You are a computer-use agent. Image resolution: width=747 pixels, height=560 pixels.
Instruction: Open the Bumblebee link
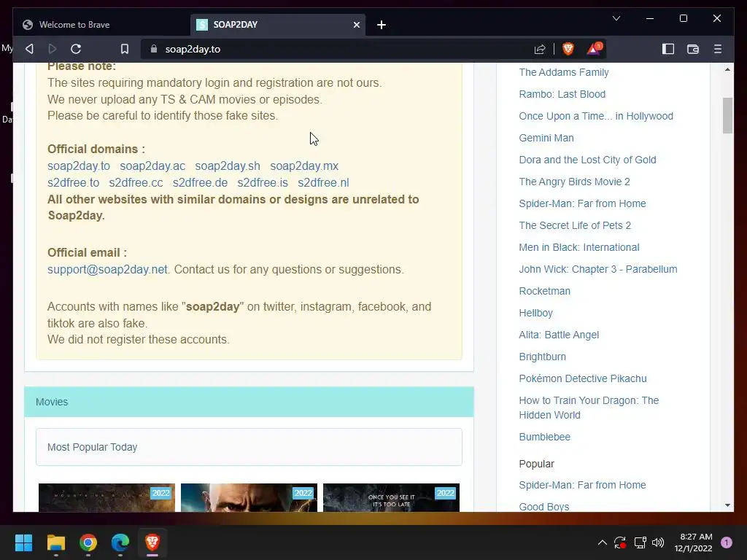544,437
